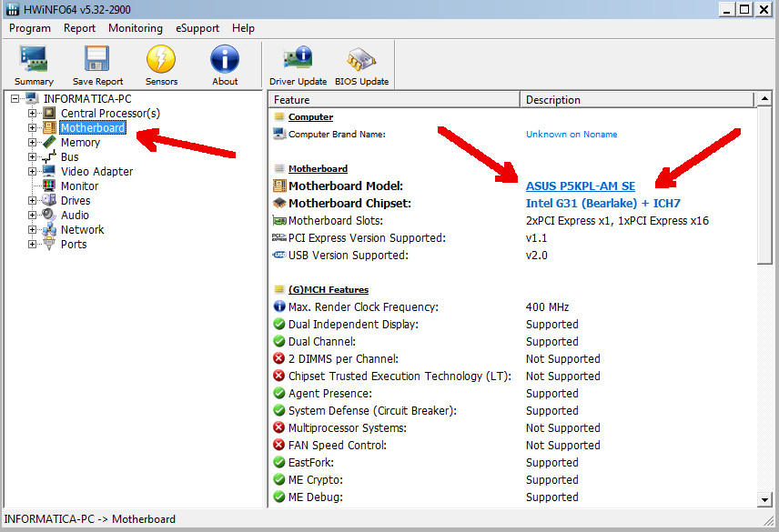Click the Computer section header
Image resolution: width=779 pixels, height=532 pixels.
(310, 117)
